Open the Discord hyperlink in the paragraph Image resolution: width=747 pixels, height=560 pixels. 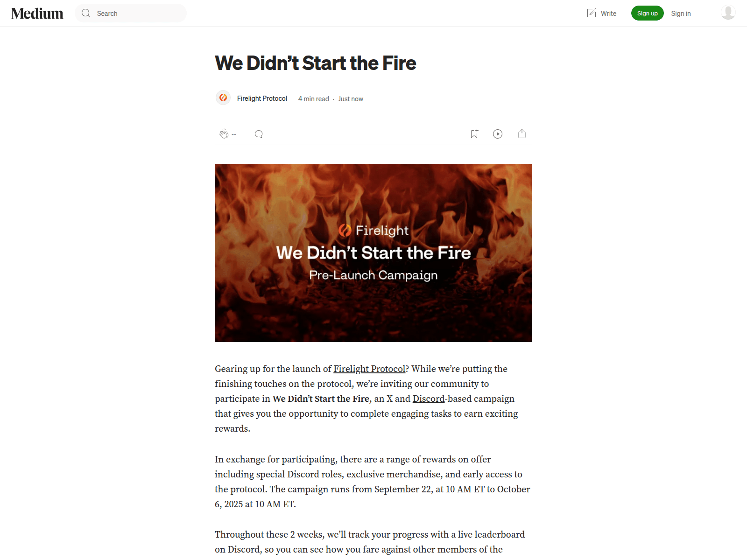(x=429, y=399)
